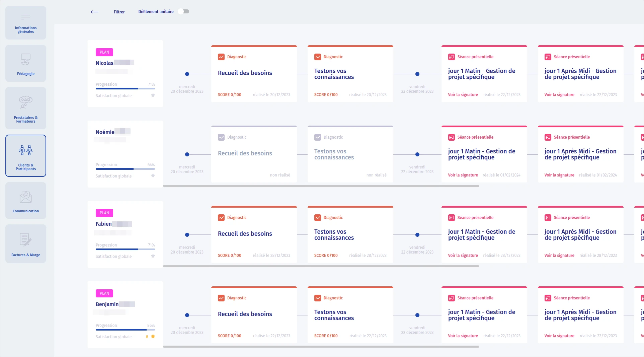This screenshot has height=357, width=644.
Task: Open Prestataires & Formateurs section
Action: point(26,108)
